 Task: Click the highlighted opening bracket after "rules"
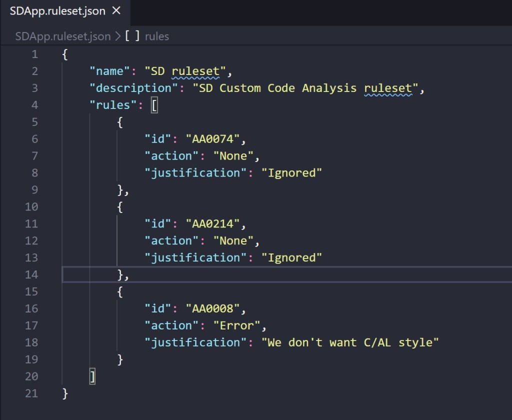[x=154, y=105]
